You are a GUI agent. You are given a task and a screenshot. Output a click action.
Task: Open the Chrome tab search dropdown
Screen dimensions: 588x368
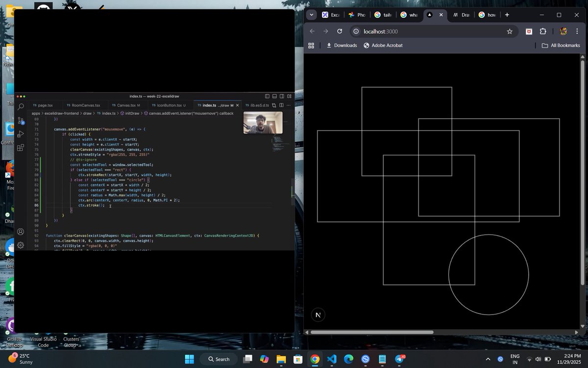point(312,15)
